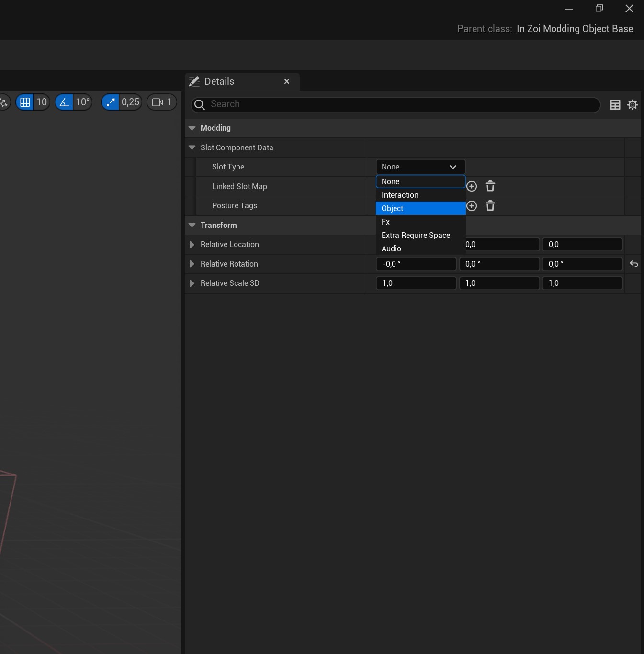Remove all Posture Tags entries
644x654 pixels.
pyautogui.click(x=490, y=206)
